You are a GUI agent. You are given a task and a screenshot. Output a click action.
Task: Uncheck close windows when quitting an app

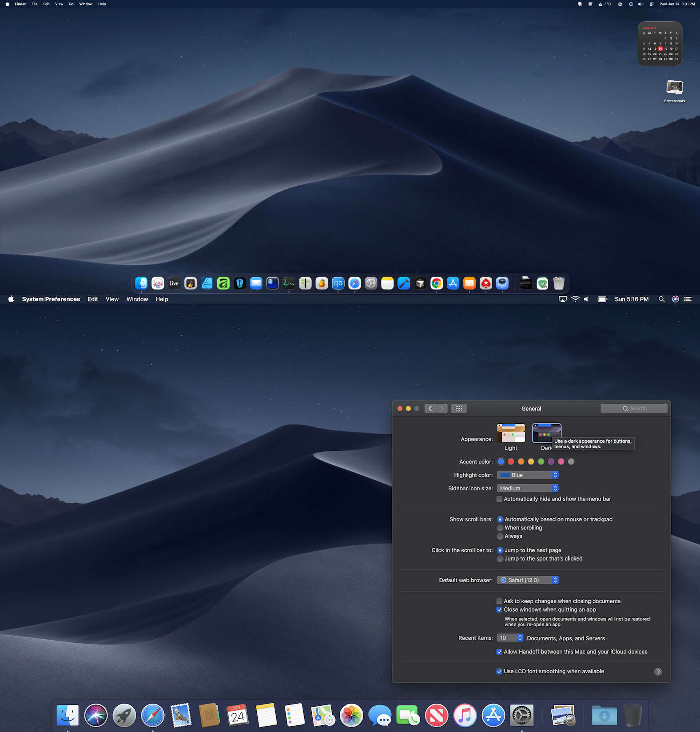[x=500, y=610]
